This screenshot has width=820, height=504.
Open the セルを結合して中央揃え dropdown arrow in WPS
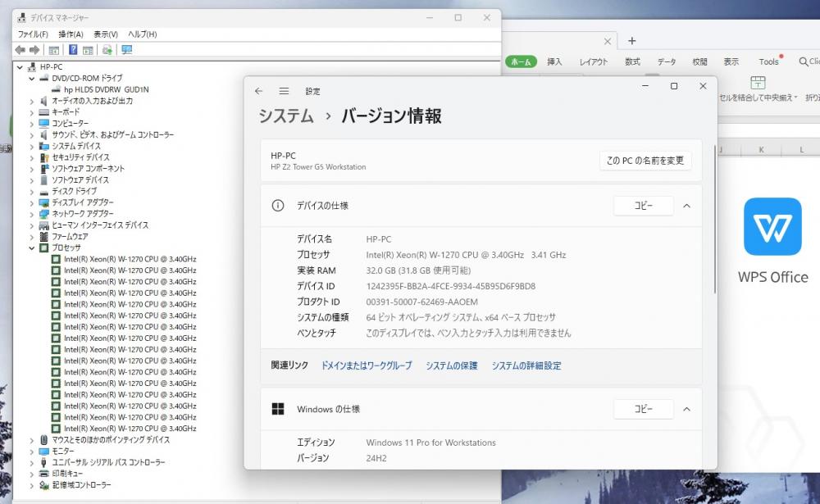(x=795, y=98)
